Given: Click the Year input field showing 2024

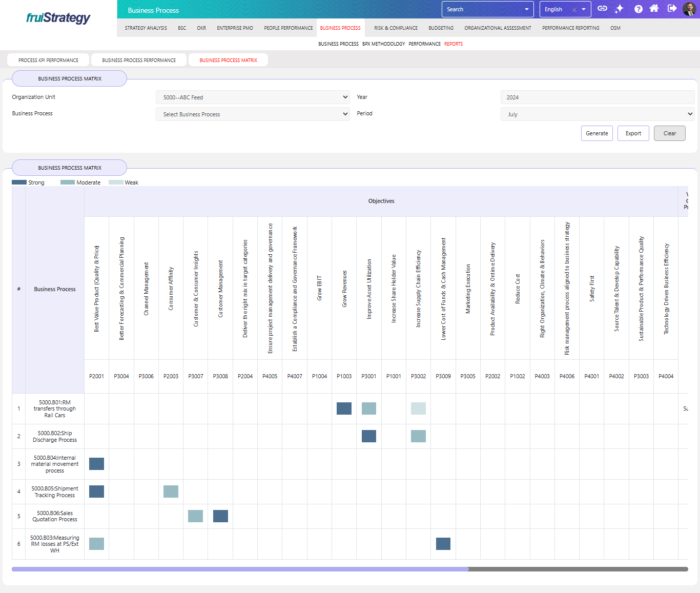Looking at the screenshot, I should point(597,97).
